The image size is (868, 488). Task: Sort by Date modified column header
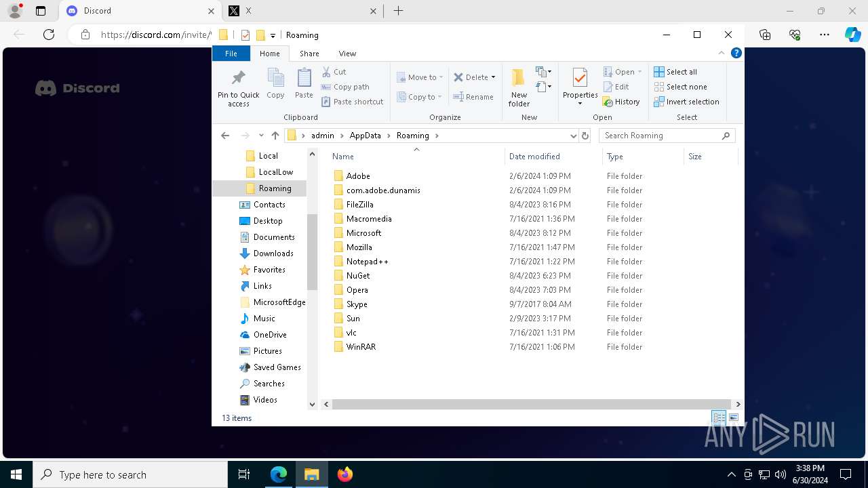click(553, 157)
